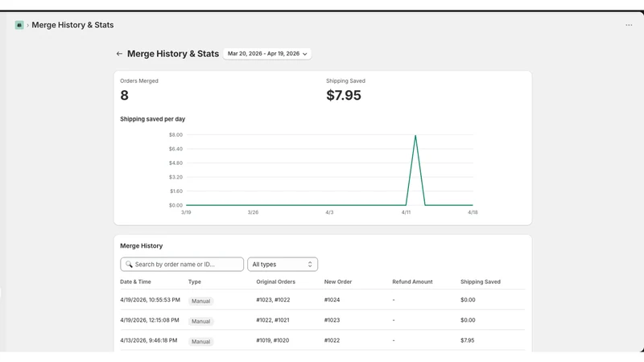Image resolution: width=644 pixels, height=362 pixels.
Task: Go back using the left arrow
Action: pyautogui.click(x=119, y=54)
